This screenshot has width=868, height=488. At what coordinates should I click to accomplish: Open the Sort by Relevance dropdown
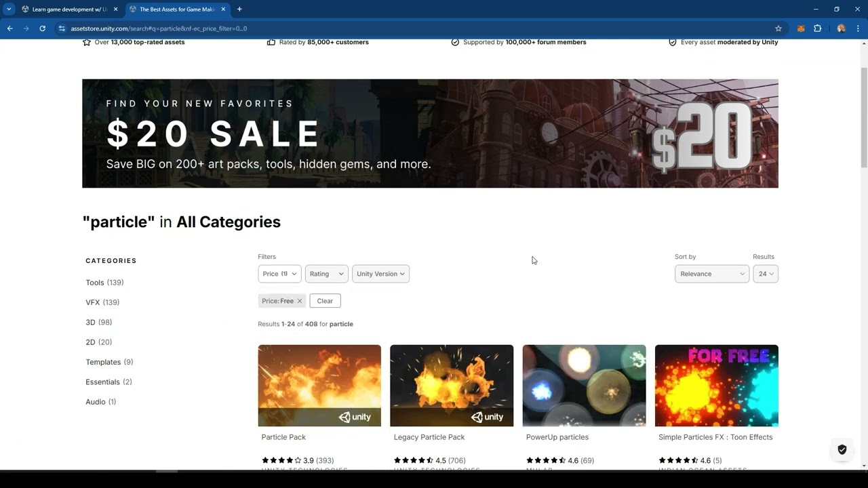pos(711,274)
